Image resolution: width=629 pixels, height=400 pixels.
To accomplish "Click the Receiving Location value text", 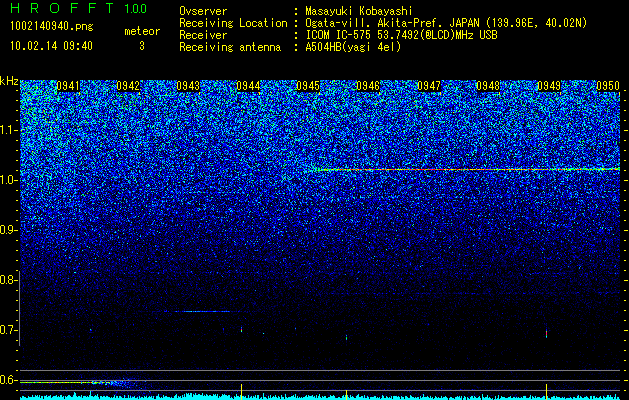I will (x=446, y=23).
